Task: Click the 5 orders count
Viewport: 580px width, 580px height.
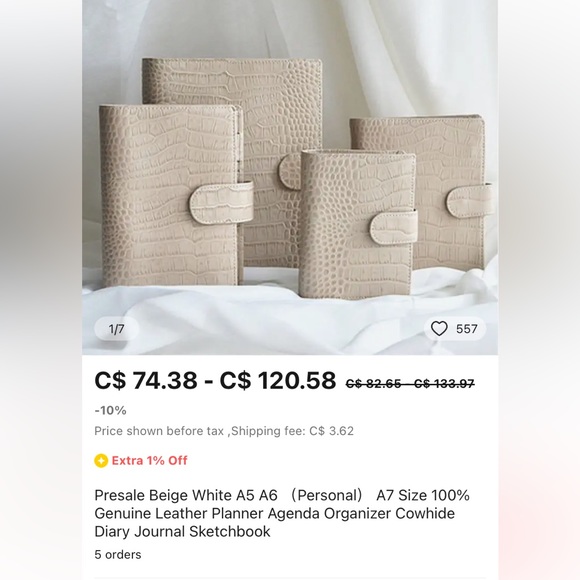Action: [x=118, y=554]
